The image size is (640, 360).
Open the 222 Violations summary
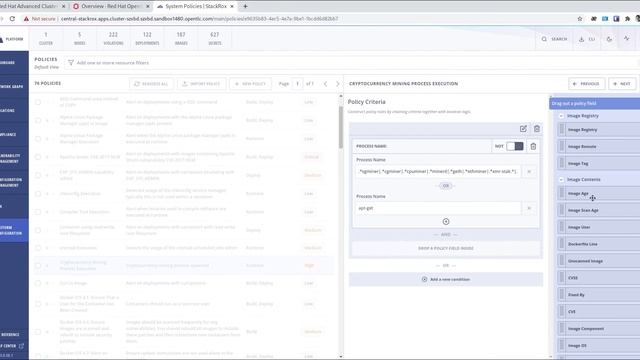pyautogui.click(x=113, y=39)
